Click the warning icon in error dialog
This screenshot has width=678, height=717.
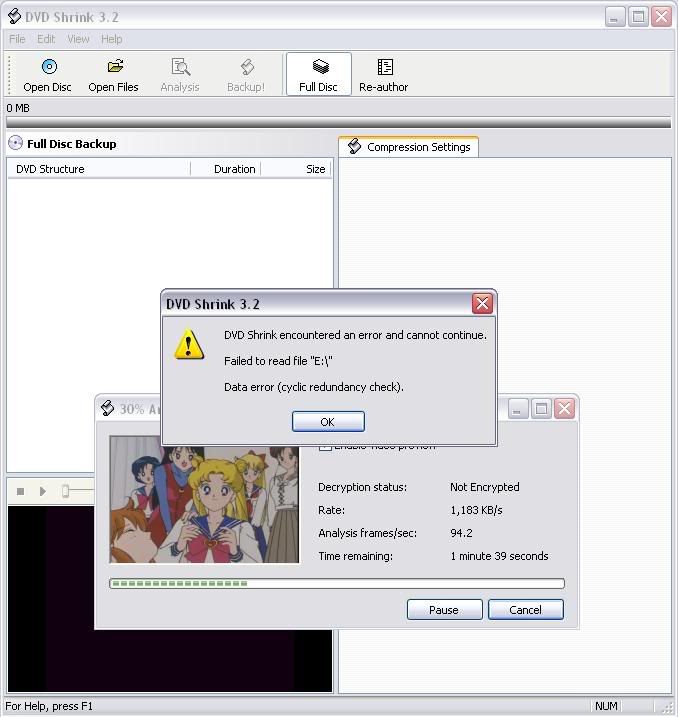coord(189,344)
